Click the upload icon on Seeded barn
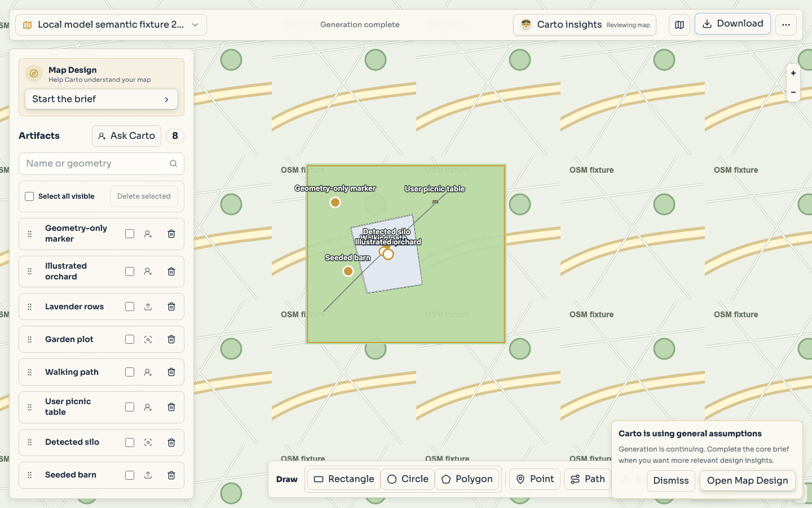The height and width of the screenshot is (508, 812). click(148, 475)
